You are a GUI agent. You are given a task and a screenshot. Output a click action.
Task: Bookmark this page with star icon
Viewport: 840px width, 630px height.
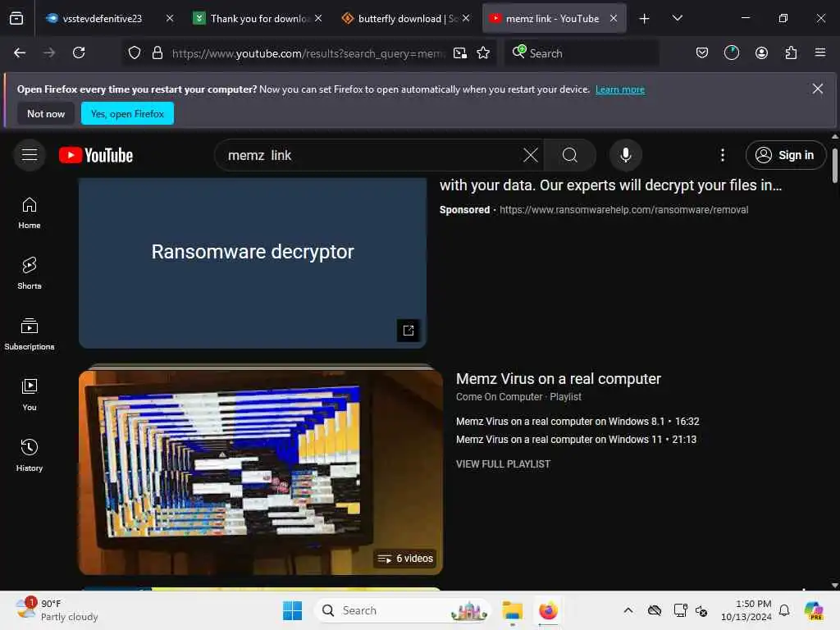pos(483,52)
